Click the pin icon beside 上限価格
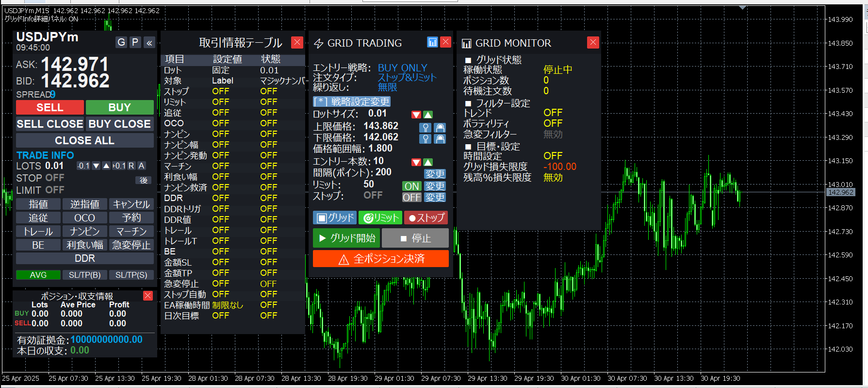Viewport: 868px width, 388px height. tap(425, 128)
